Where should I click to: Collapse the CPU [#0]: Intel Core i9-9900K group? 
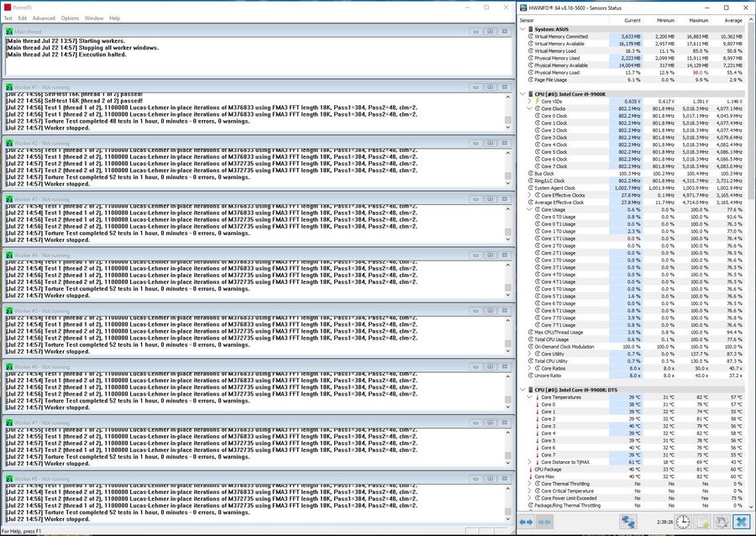[522, 94]
